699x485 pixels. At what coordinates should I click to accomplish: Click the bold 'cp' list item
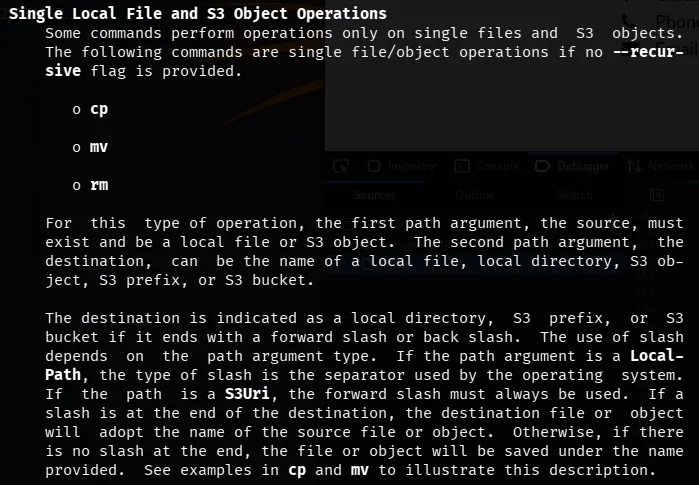[99, 110]
